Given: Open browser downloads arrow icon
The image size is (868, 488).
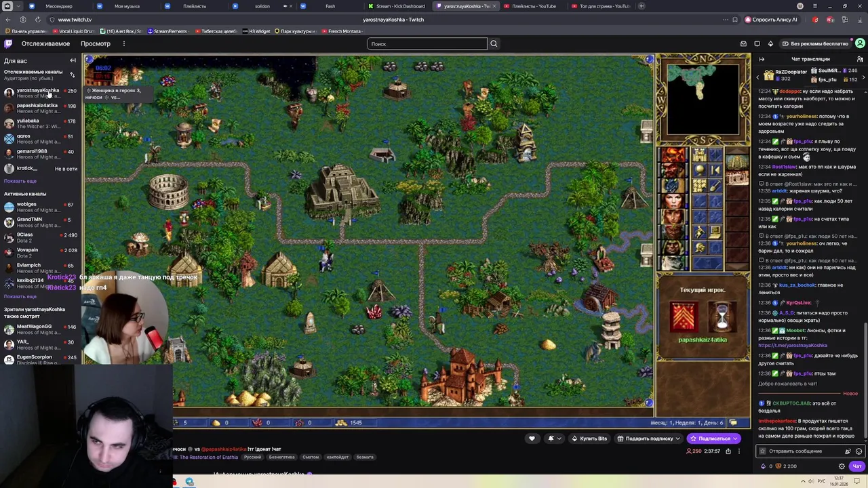Looking at the screenshot, I should 859,20.
